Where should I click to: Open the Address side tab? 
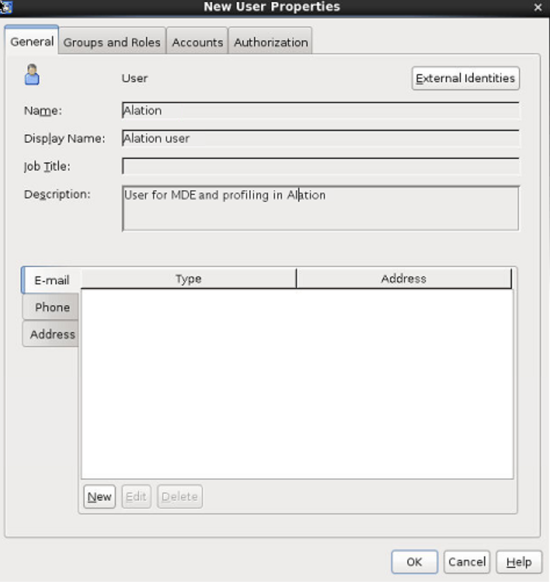52,334
